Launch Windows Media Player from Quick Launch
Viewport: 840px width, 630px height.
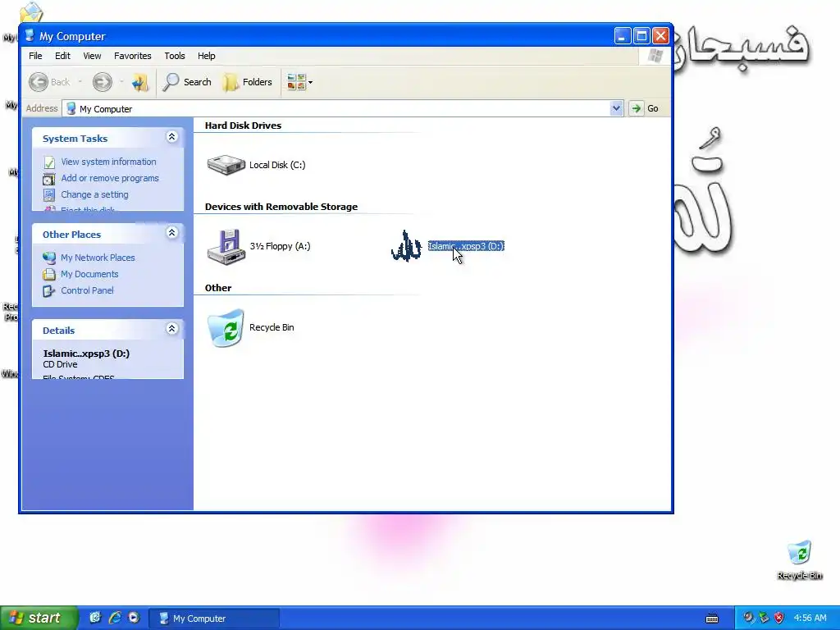pos(134,618)
